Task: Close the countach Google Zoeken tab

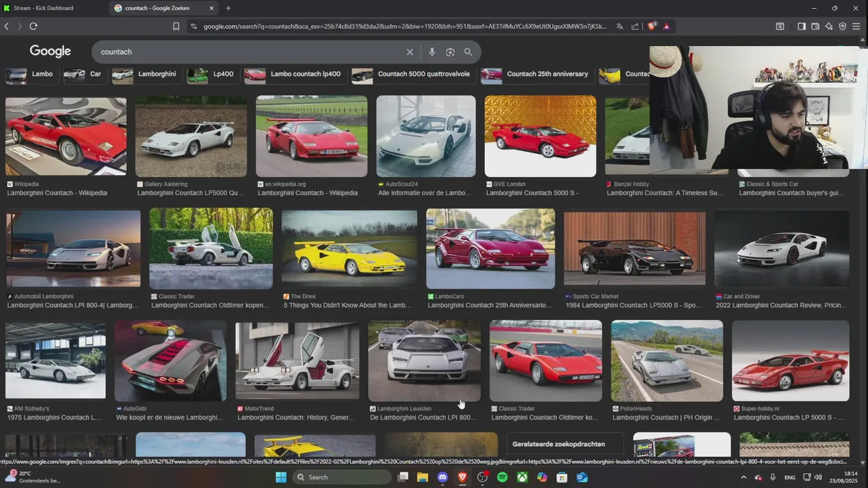Action: (212, 8)
